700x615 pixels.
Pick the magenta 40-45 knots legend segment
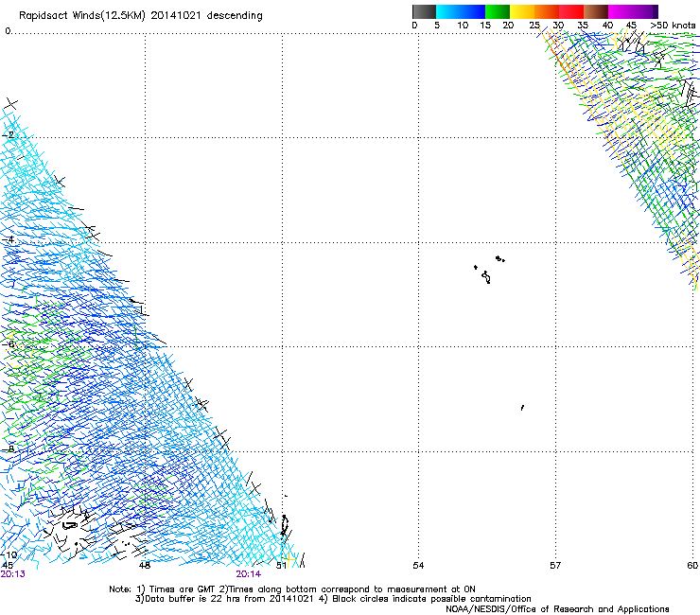pyautogui.click(x=621, y=11)
